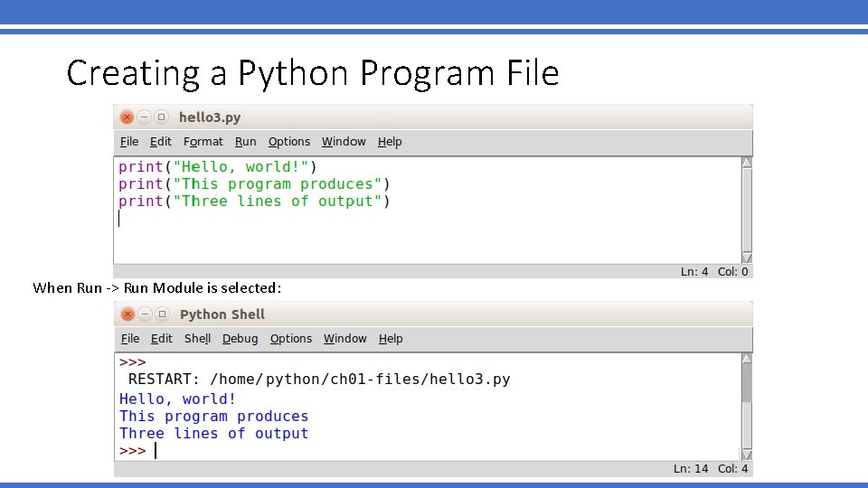The height and width of the screenshot is (488, 868).
Task: Click code line print("Three lines of output")
Action: (x=254, y=201)
